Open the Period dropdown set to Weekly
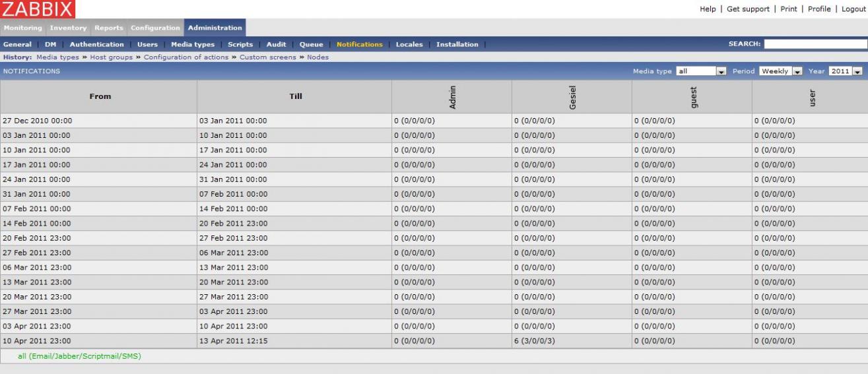868x374 pixels. pyautogui.click(x=780, y=71)
